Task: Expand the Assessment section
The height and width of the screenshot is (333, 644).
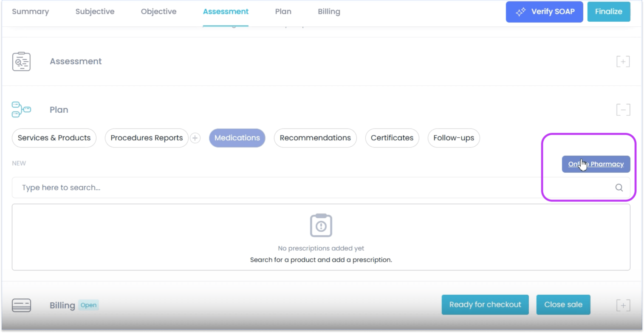Action: (623, 61)
